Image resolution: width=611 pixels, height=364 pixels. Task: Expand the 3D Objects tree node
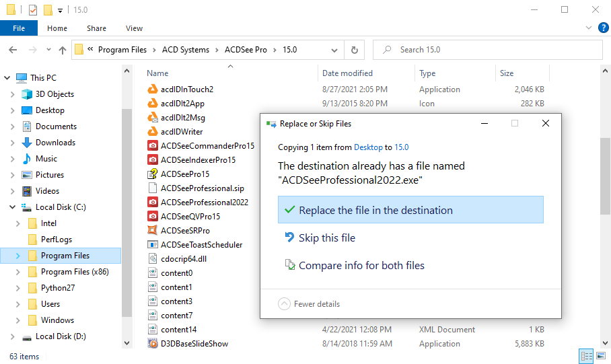[13, 94]
